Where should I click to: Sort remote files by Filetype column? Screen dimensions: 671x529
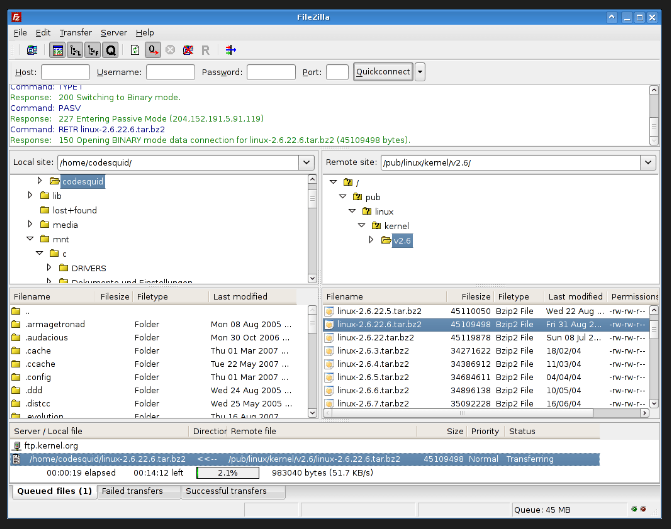coord(519,297)
